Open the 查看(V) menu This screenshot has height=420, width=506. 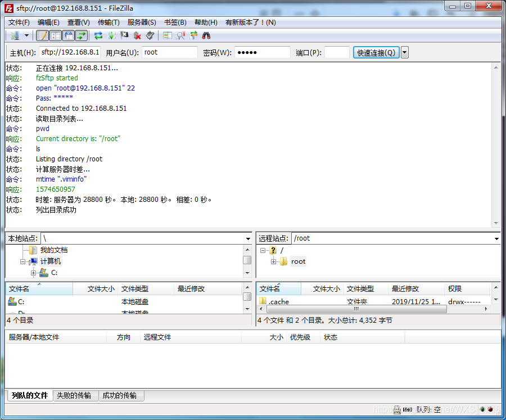78,22
